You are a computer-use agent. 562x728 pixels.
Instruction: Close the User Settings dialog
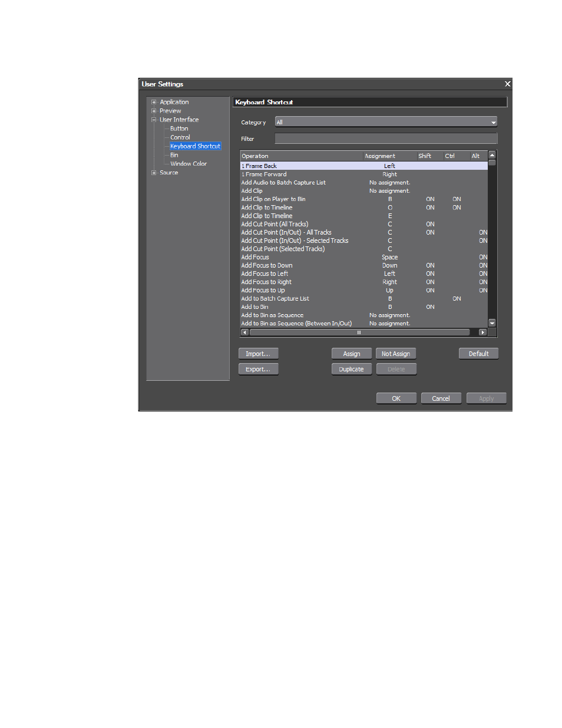[507, 84]
